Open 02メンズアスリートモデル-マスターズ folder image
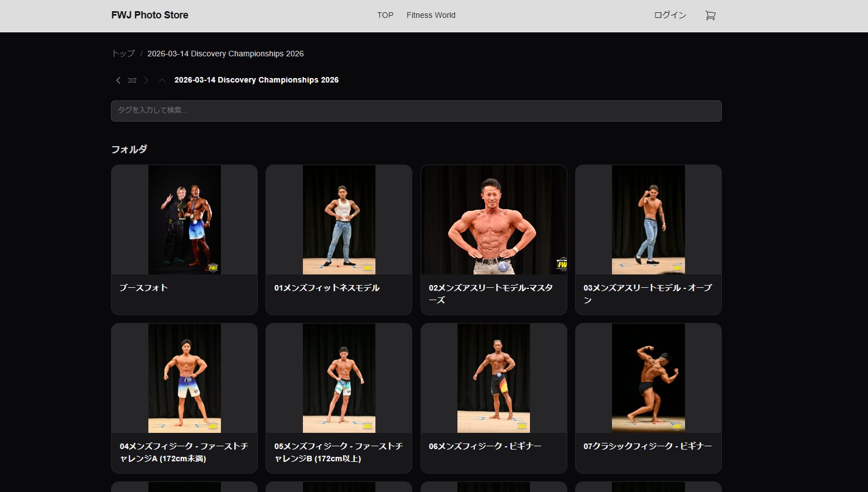Image resolution: width=868 pixels, height=492 pixels. 494,220
